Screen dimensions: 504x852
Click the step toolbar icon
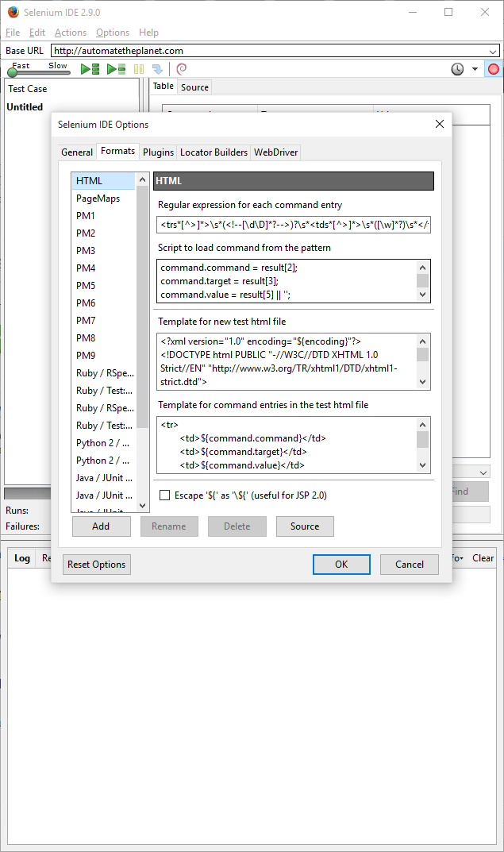(x=157, y=69)
